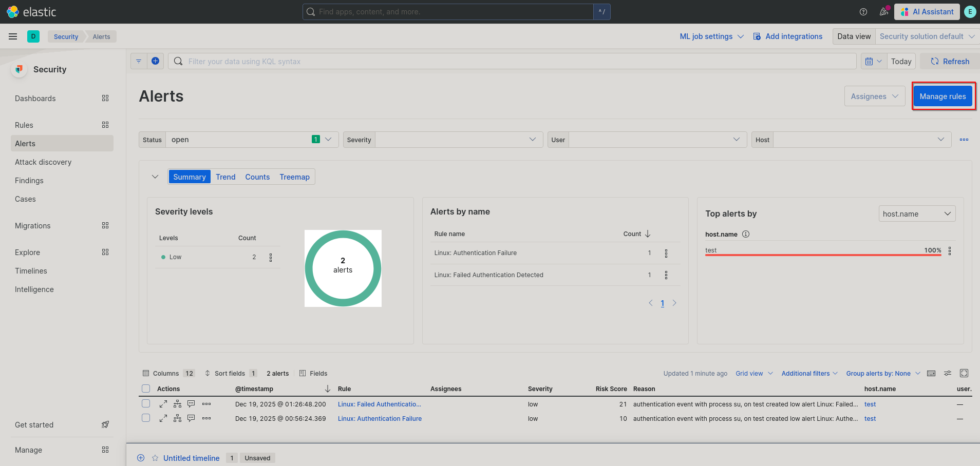Open the help menu icon in header
The image size is (980, 466).
coord(863,12)
